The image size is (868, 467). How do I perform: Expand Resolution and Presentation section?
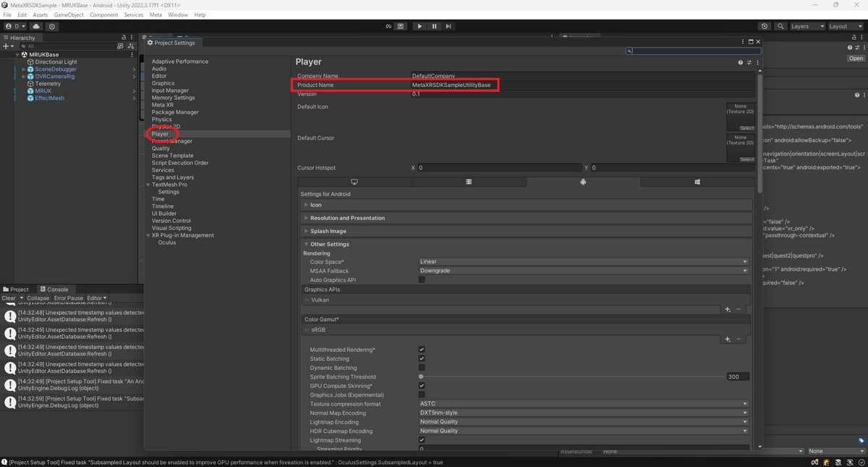526,218
